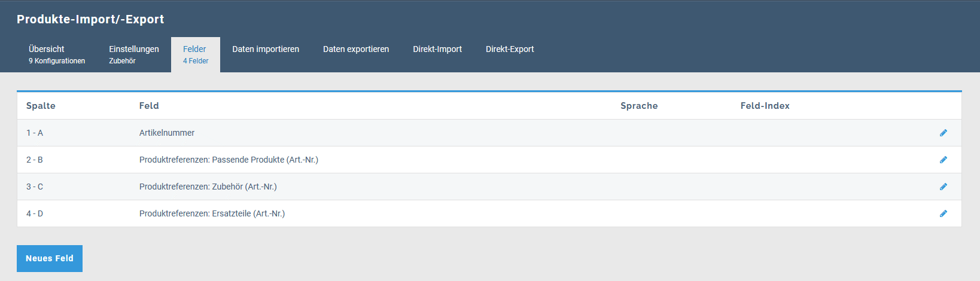980x281 pixels.
Task: Edit the Passende Produkte row pencil icon
Action: tap(944, 160)
